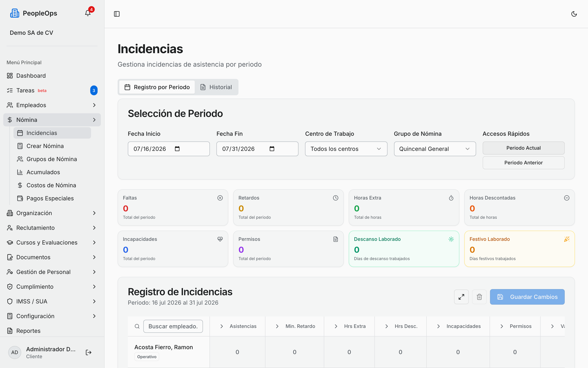Expand the Hrs Extra column header
The image size is (588, 368).
pyautogui.click(x=350, y=326)
